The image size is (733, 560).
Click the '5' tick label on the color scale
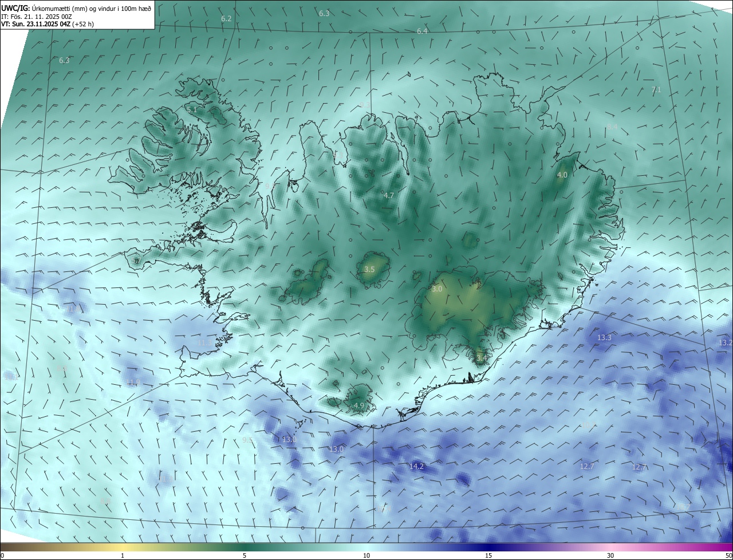pyautogui.click(x=245, y=555)
